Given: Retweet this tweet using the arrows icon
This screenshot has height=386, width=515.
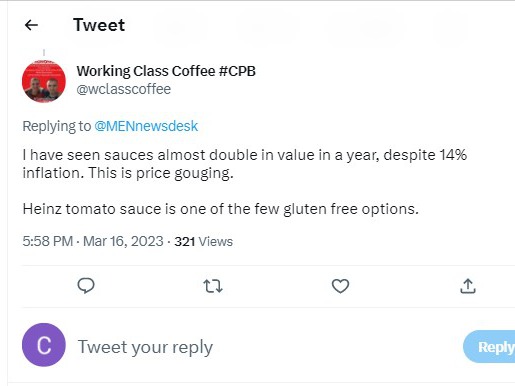Looking at the screenshot, I should pos(213,286).
